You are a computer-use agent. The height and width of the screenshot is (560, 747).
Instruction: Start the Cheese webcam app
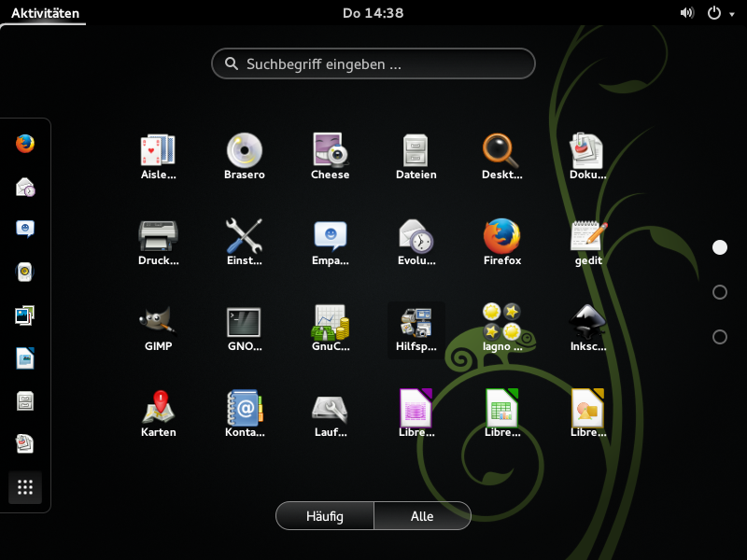[331, 156]
